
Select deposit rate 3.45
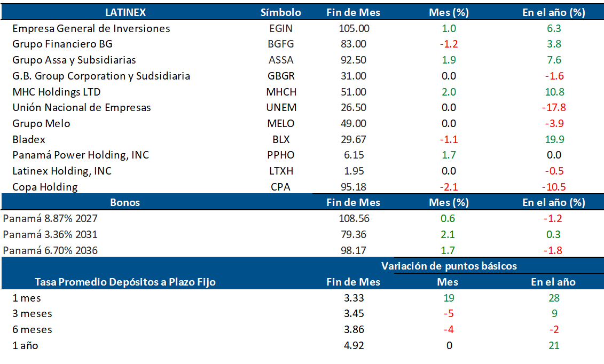tap(354, 314)
